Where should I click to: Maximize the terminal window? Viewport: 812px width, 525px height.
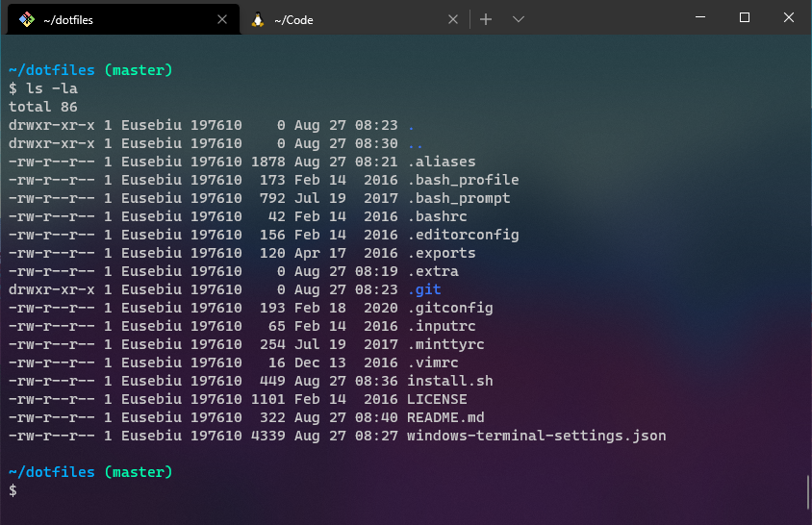coord(744,17)
